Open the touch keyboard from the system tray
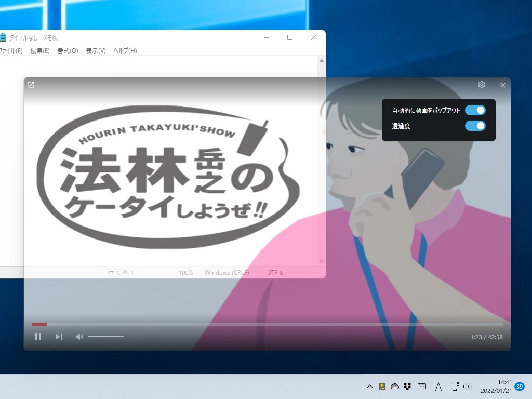The height and width of the screenshot is (399, 532). pos(422,387)
